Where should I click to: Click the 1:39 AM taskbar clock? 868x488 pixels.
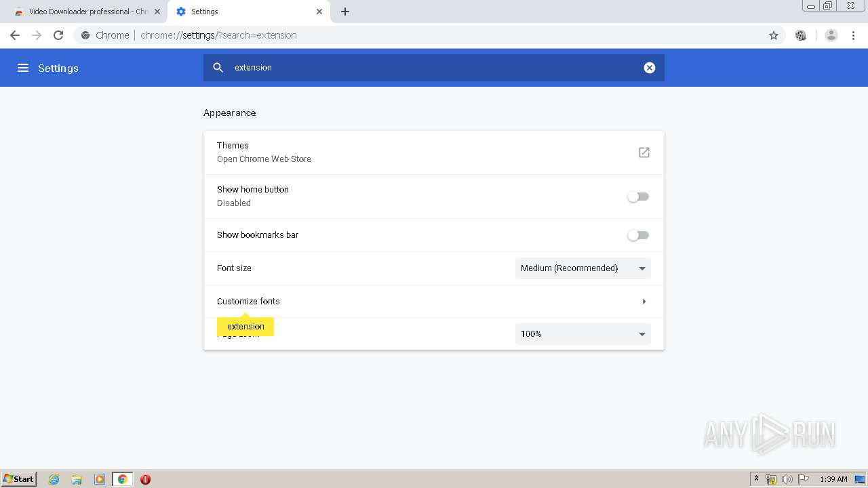[x=833, y=479]
